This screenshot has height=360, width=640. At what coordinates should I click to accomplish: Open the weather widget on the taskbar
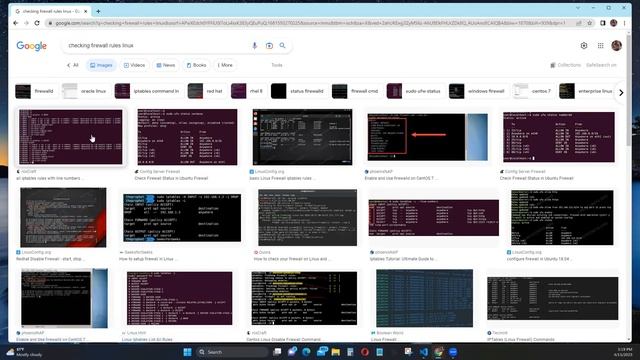(x=24, y=352)
